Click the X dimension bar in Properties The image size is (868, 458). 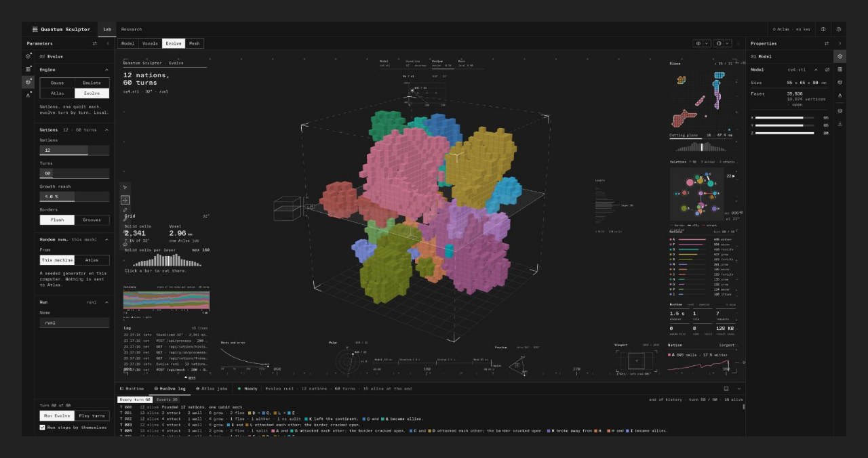(x=784, y=118)
